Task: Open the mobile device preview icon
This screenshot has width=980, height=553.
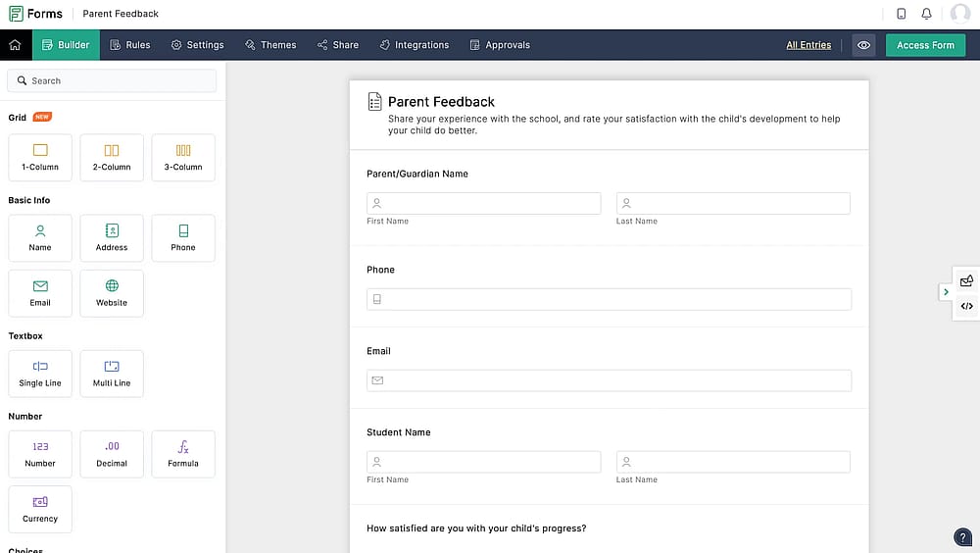Action: coord(901,13)
